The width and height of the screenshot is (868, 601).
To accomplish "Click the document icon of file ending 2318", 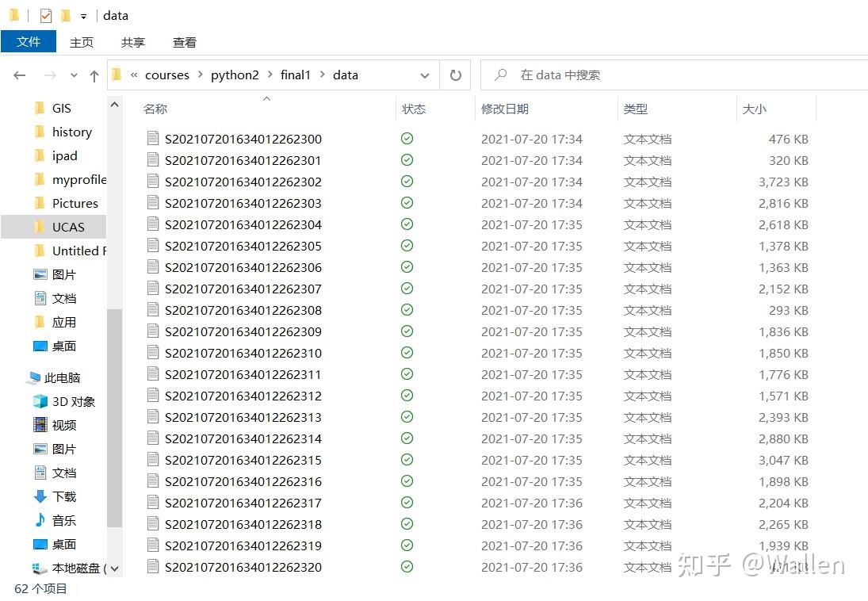I will pyautogui.click(x=153, y=523).
